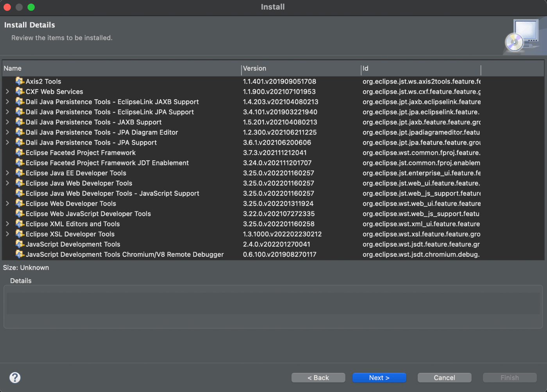Viewport: 547px width, 392px height.
Task: Click version 3.7.3.v202111212041
Action: pyautogui.click(x=275, y=152)
